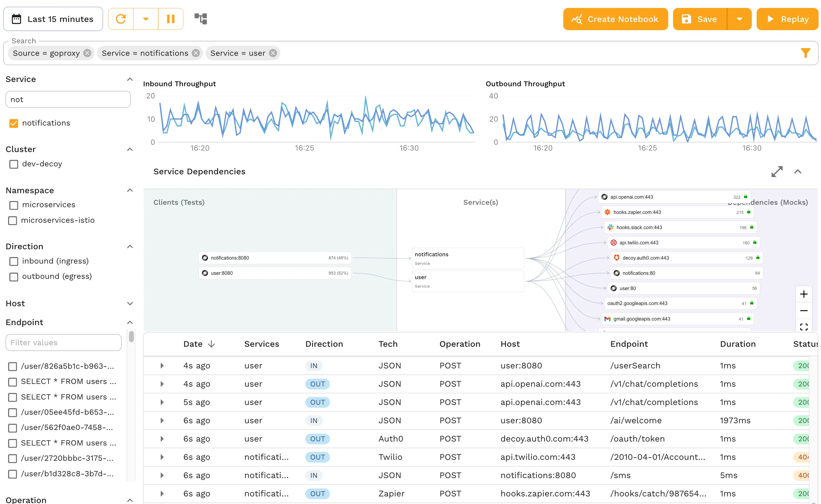Uncheck the notifications service filter
The height and width of the screenshot is (504, 821).
pyautogui.click(x=13, y=123)
